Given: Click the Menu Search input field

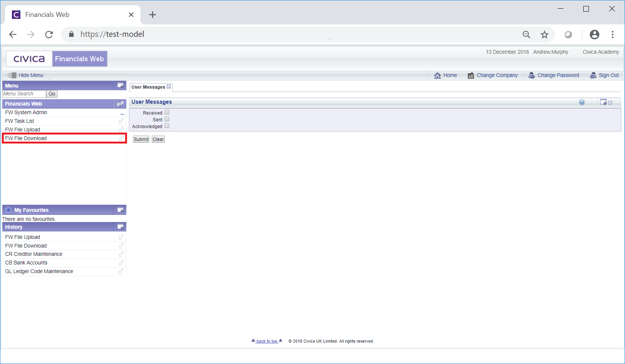Looking at the screenshot, I should [x=24, y=94].
